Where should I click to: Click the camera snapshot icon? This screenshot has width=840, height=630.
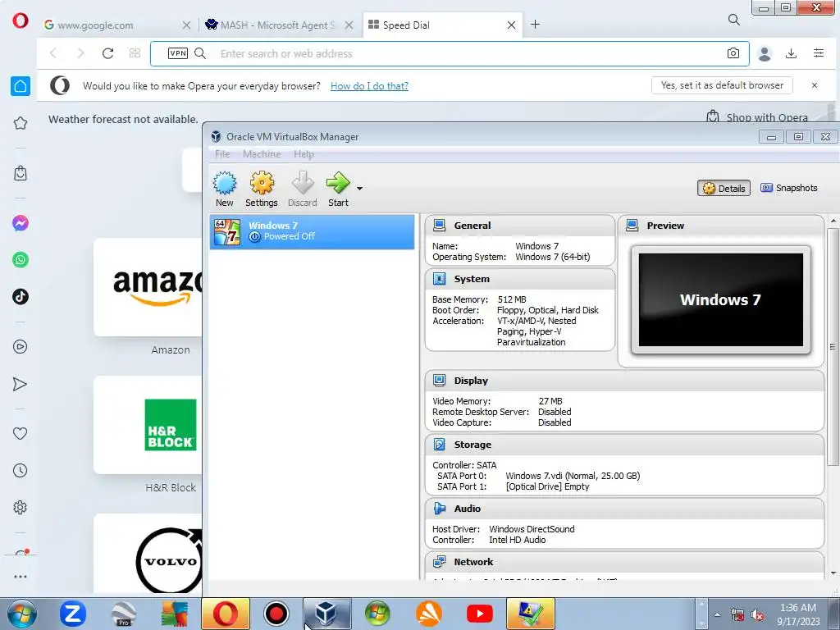coord(733,53)
